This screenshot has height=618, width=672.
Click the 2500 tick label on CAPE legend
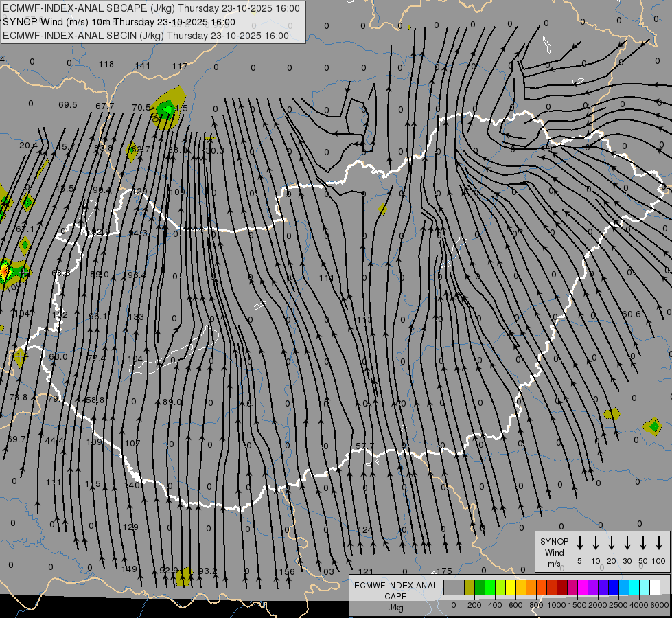pos(618,605)
